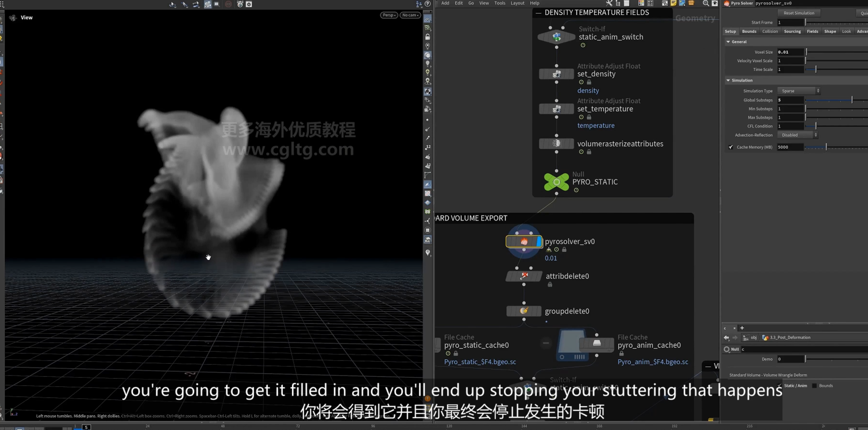The width and height of the screenshot is (868, 430).
Task: Click the add background image icon
Action: coord(682,3)
